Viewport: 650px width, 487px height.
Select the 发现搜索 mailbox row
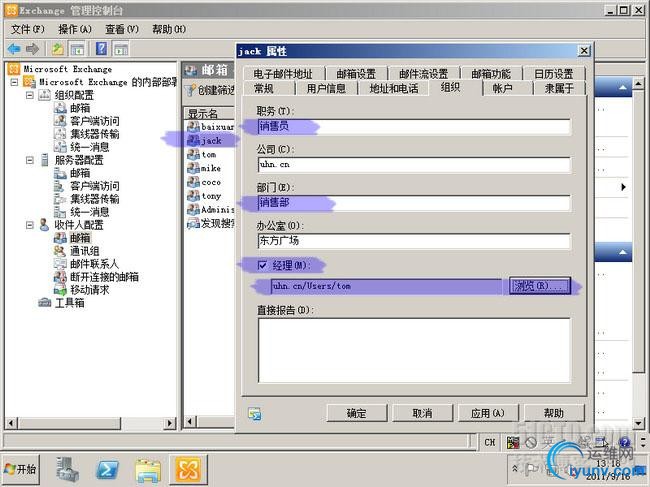211,223
